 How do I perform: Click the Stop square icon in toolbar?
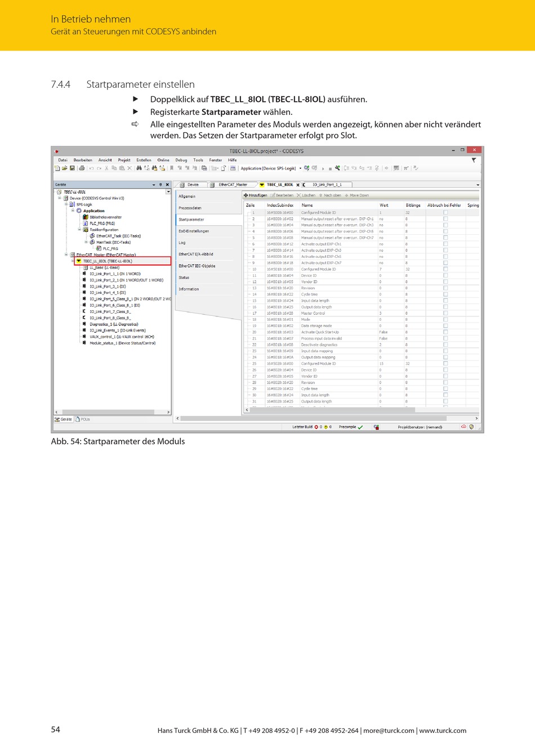tap(330, 168)
